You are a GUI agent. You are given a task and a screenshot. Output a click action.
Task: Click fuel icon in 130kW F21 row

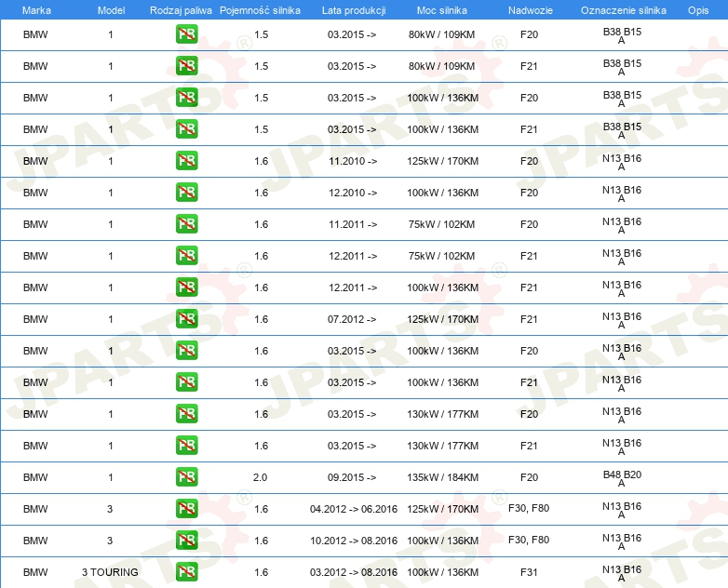186,445
